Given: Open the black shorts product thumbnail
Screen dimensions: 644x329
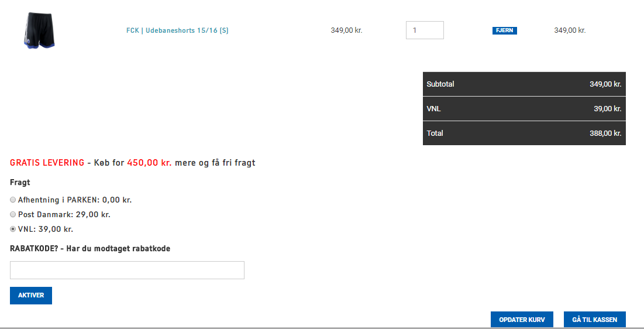Looking at the screenshot, I should pyautogui.click(x=39, y=30).
